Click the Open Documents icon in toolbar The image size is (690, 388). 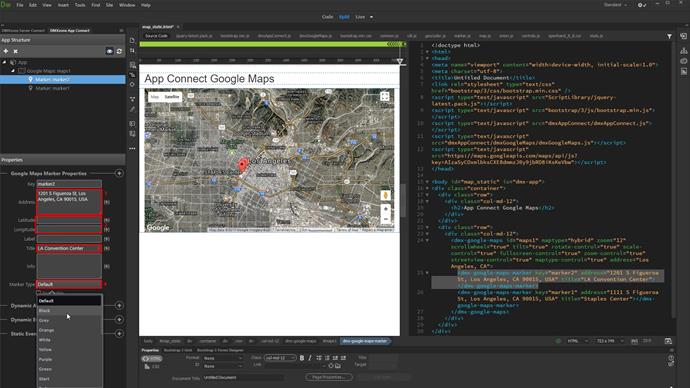[132, 40]
